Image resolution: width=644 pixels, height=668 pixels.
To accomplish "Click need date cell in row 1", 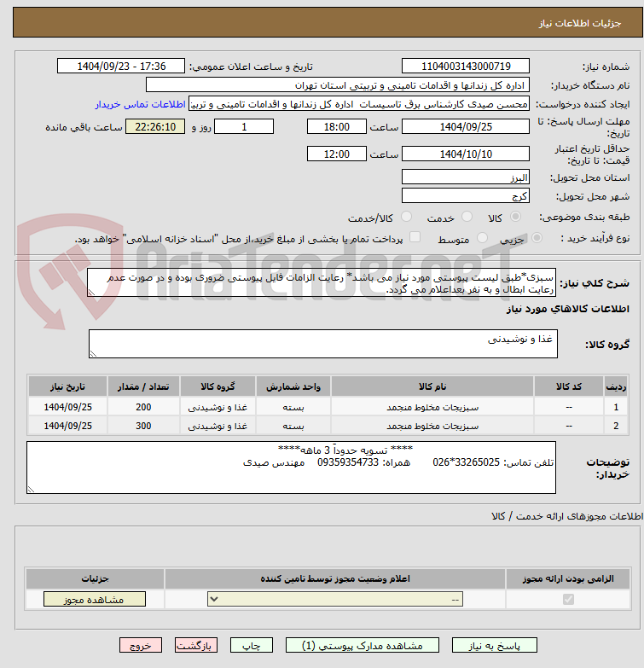I will [67, 407].
